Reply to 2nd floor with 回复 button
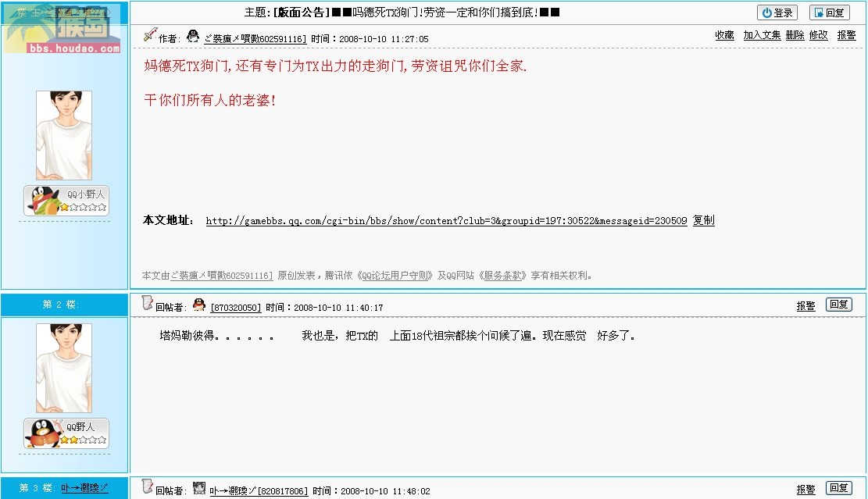 click(838, 305)
